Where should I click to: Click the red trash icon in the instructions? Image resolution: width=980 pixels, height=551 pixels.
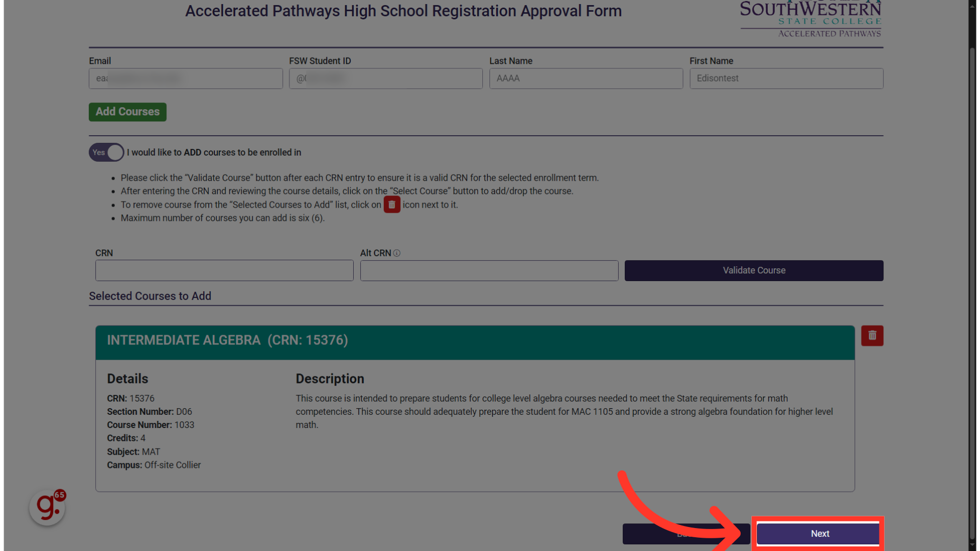[391, 204]
